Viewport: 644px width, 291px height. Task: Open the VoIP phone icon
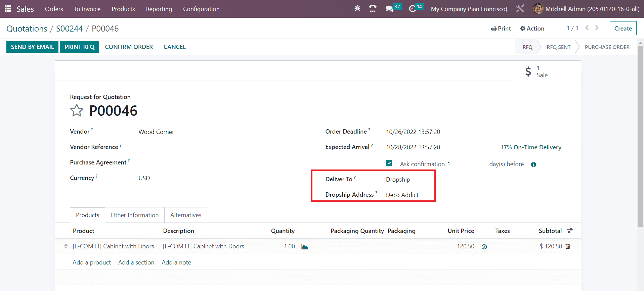click(x=373, y=9)
